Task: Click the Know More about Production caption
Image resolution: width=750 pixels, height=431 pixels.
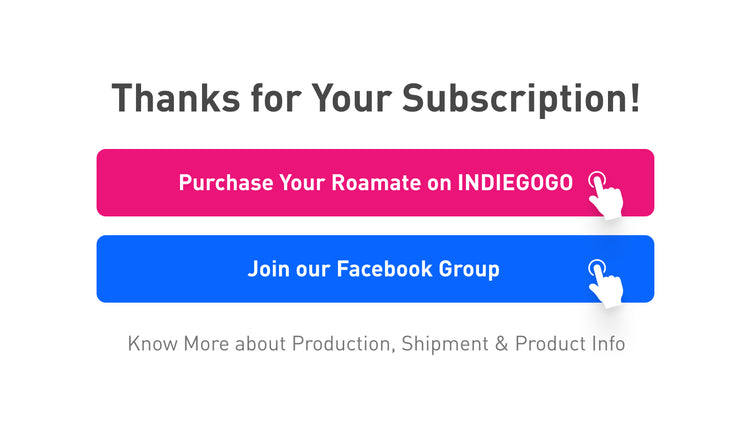Action: click(376, 344)
